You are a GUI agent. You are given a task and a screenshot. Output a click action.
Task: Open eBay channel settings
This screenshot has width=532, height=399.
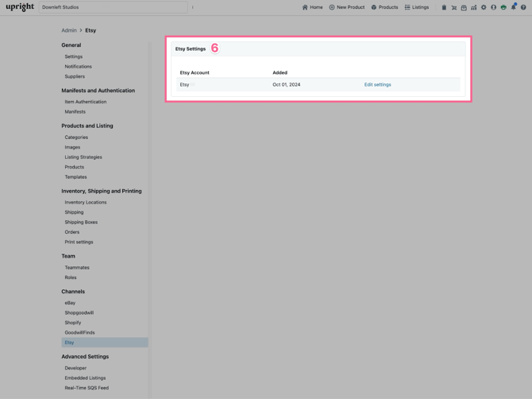[70, 303]
